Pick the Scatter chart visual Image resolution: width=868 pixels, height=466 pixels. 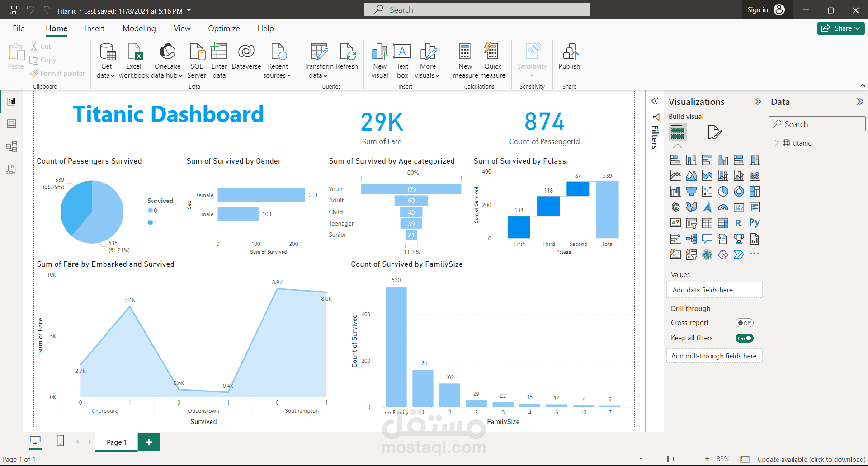[x=707, y=192]
